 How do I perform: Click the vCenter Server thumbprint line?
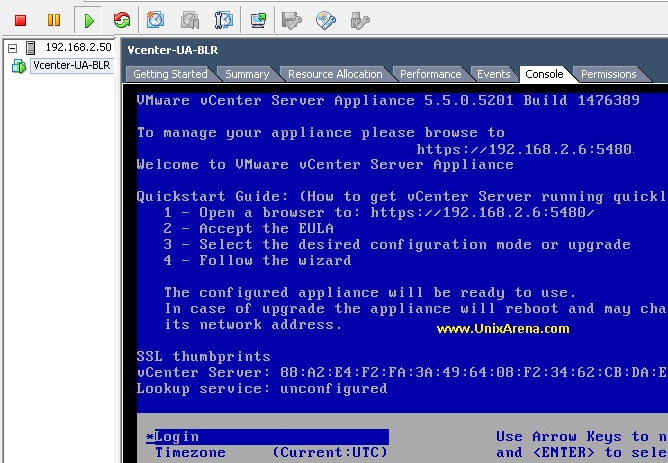(x=402, y=372)
